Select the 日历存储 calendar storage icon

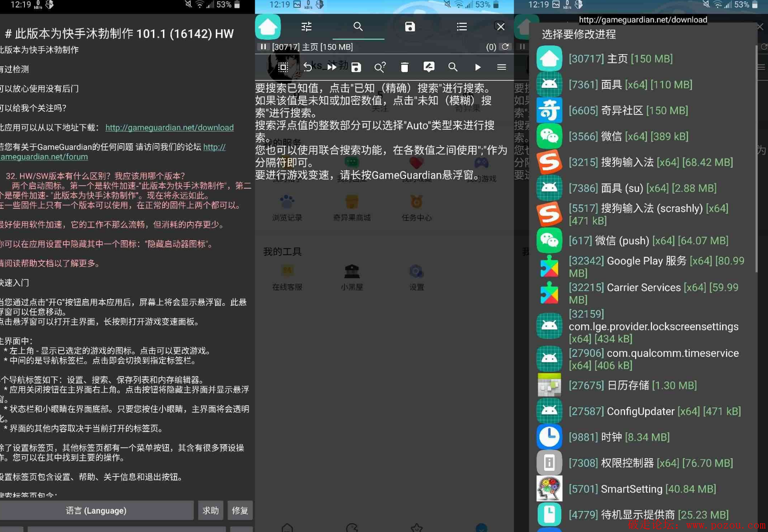[x=549, y=385]
